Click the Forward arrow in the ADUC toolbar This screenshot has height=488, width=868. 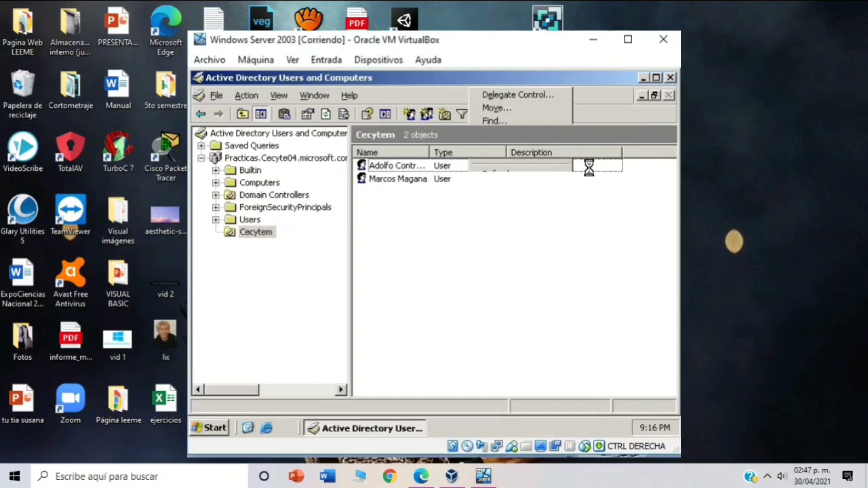(x=218, y=115)
